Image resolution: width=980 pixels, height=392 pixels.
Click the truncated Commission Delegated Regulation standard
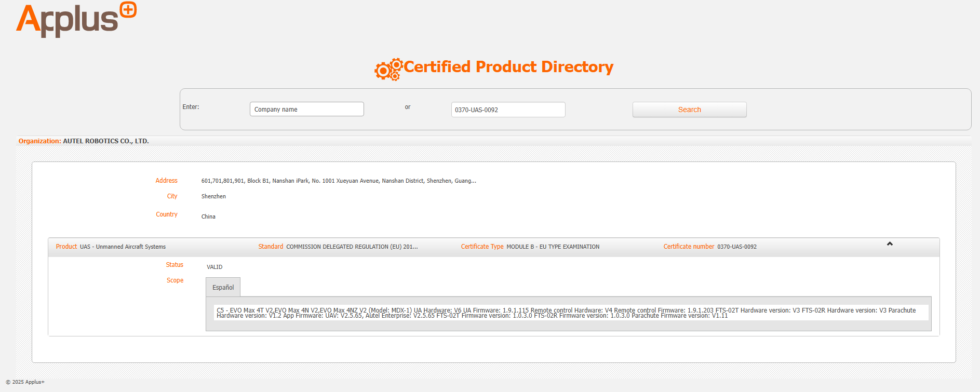[x=352, y=247]
